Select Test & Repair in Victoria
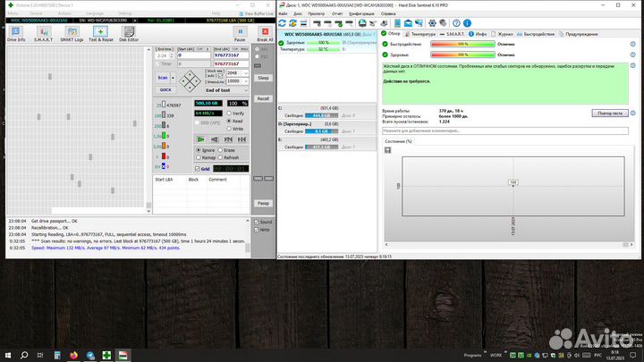Image resolution: width=644 pixels, height=362 pixels. (x=100, y=34)
